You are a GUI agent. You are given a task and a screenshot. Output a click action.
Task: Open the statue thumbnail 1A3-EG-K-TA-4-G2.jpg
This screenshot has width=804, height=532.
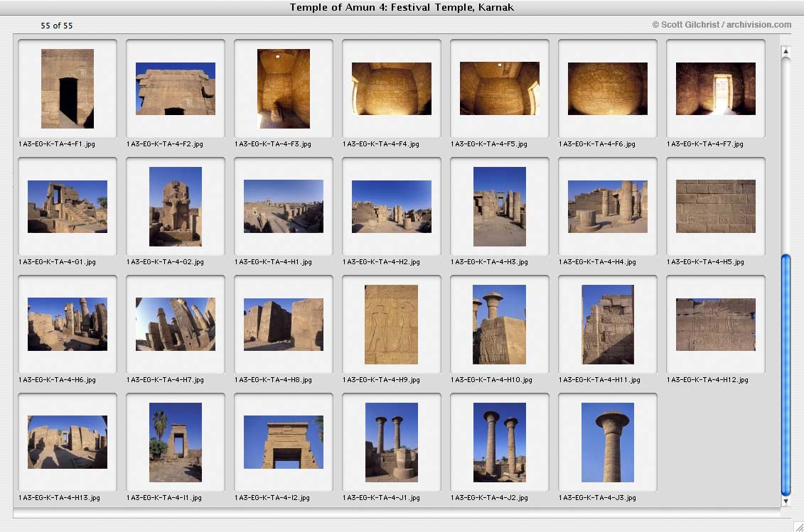pyautogui.click(x=176, y=207)
